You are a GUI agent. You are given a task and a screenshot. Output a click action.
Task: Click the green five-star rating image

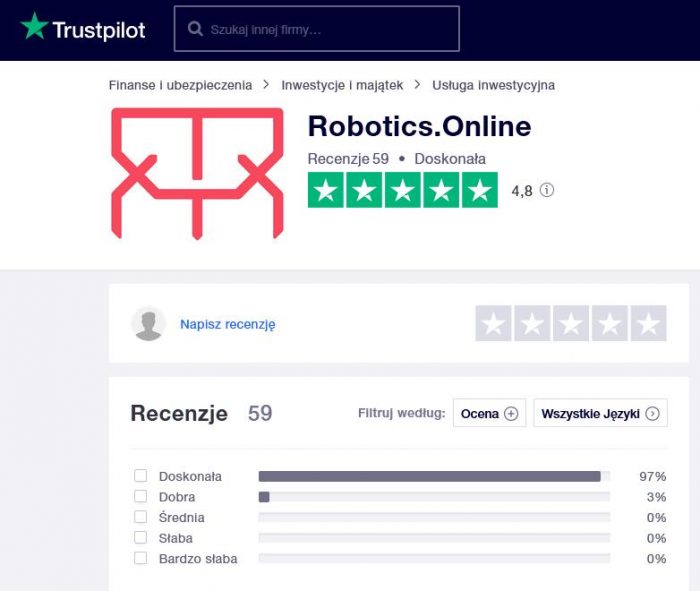[x=403, y=190]
